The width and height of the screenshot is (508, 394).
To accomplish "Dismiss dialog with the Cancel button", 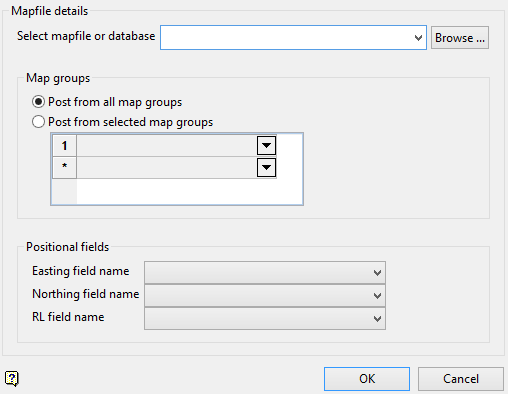I will click(461, 379).
